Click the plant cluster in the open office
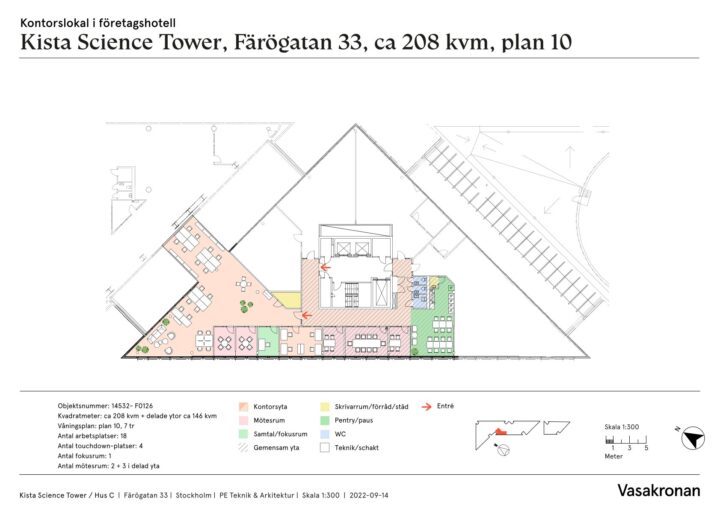 (x=246, y=305)
